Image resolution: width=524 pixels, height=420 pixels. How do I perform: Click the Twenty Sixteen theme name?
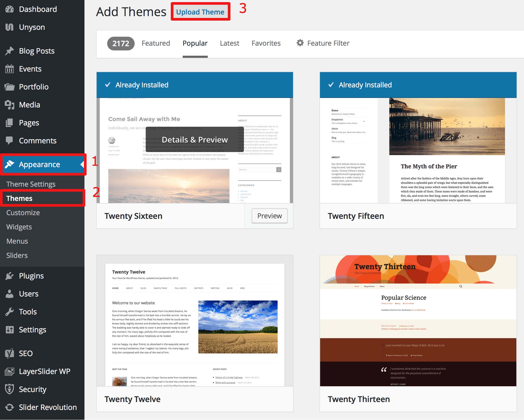click(x=133, y=216)
